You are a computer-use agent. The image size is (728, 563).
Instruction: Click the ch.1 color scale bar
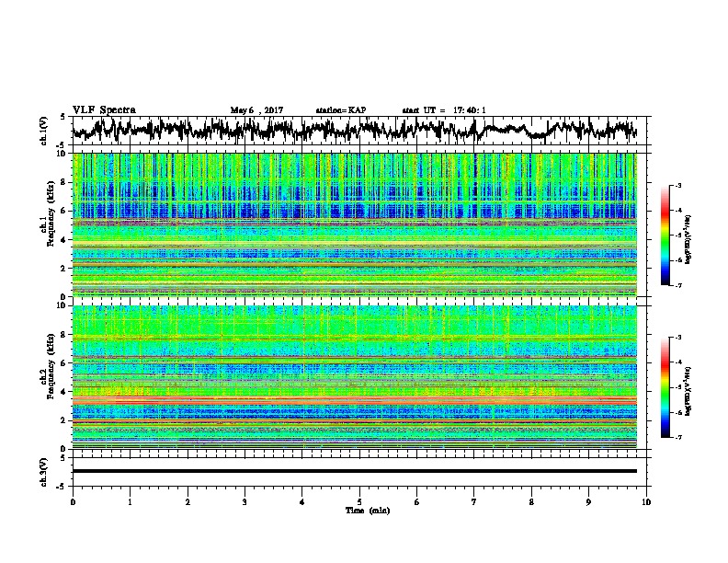[665, 235]
